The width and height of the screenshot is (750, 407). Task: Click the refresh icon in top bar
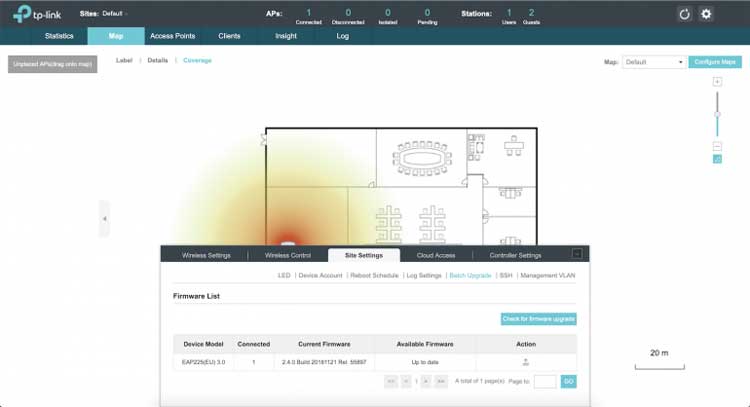[684, 14]
